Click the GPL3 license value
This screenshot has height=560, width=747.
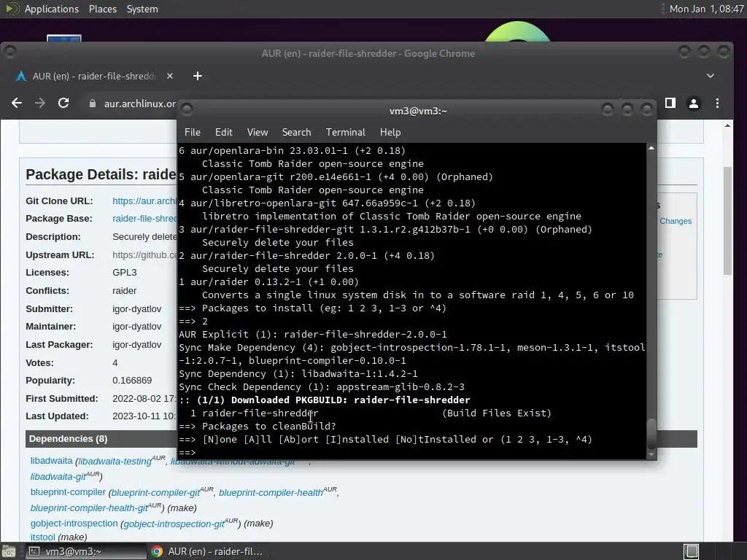coord(124,273)
